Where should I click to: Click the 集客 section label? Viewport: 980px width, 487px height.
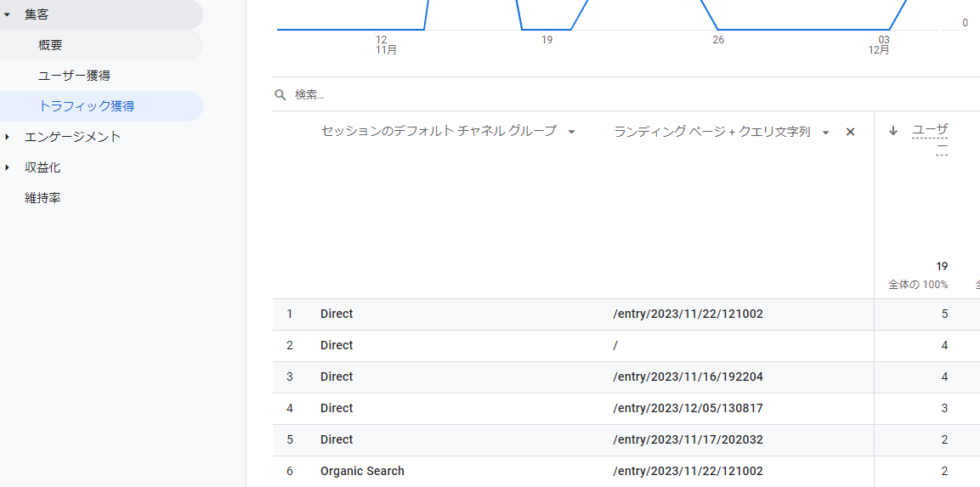[x=37, y=15]
